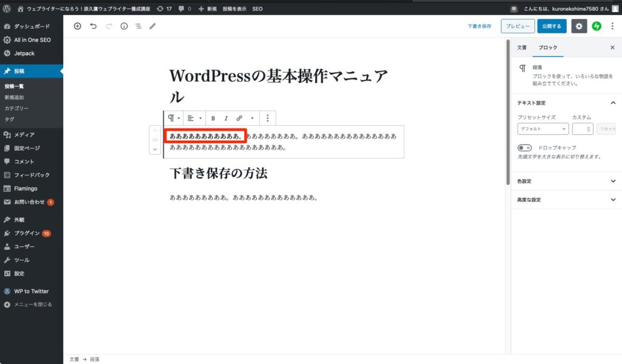Click the WordPress logo in admin bar
This screenshot has height=364, width=622.
pos(7,8)
